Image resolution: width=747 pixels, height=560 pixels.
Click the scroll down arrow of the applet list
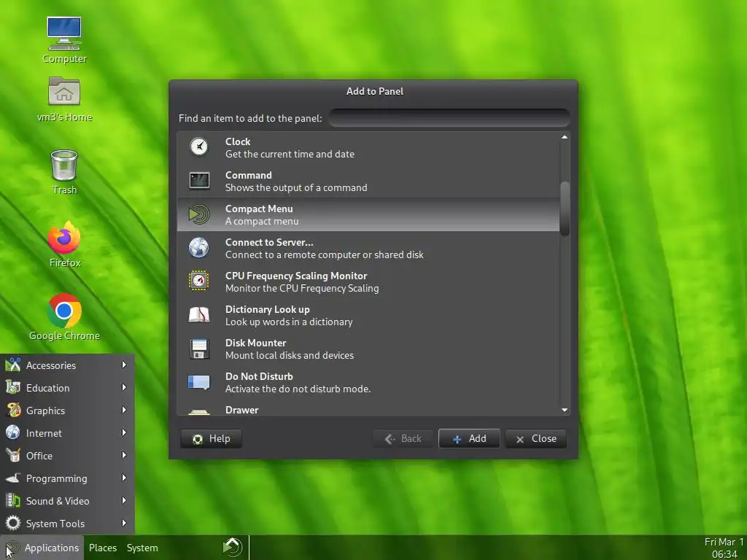565,410
